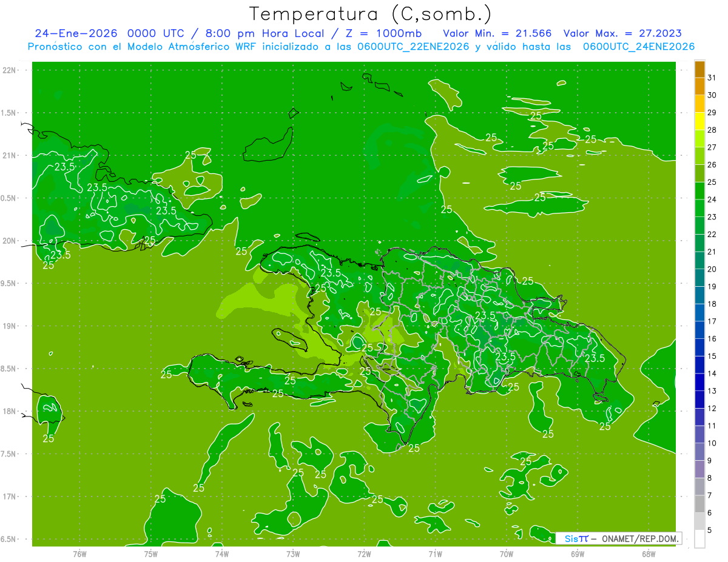This screenshot has width=728, height=562.
Task: Click the "Valor Max. = 27.2023" value
Action: tap(622, 33)
